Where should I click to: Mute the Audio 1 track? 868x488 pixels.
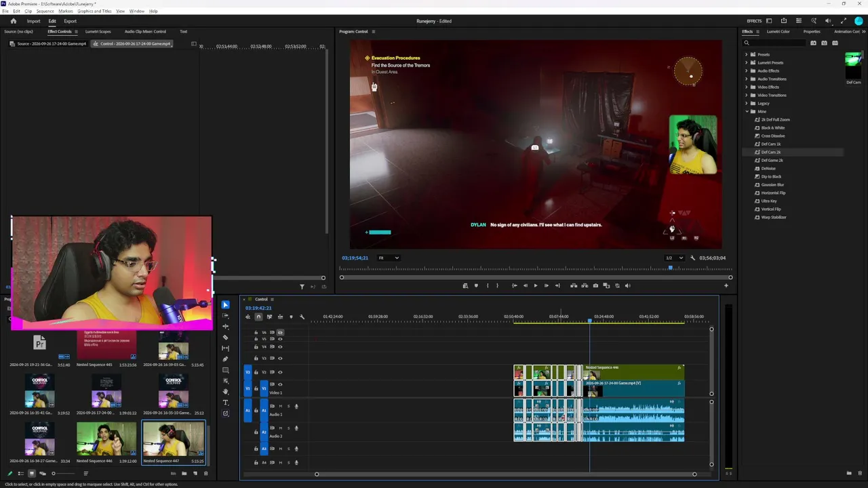pos(280,406)
